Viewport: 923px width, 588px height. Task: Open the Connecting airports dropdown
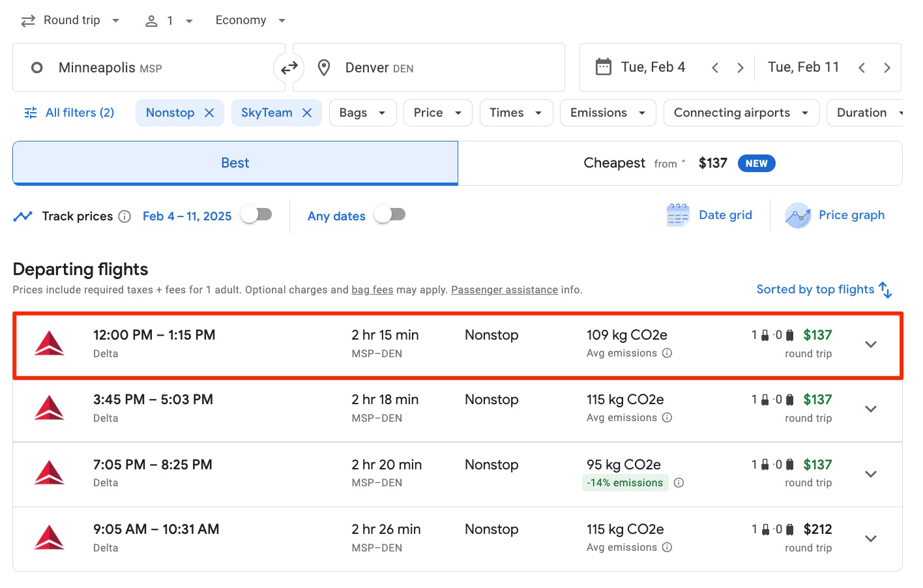pos(740,112)
